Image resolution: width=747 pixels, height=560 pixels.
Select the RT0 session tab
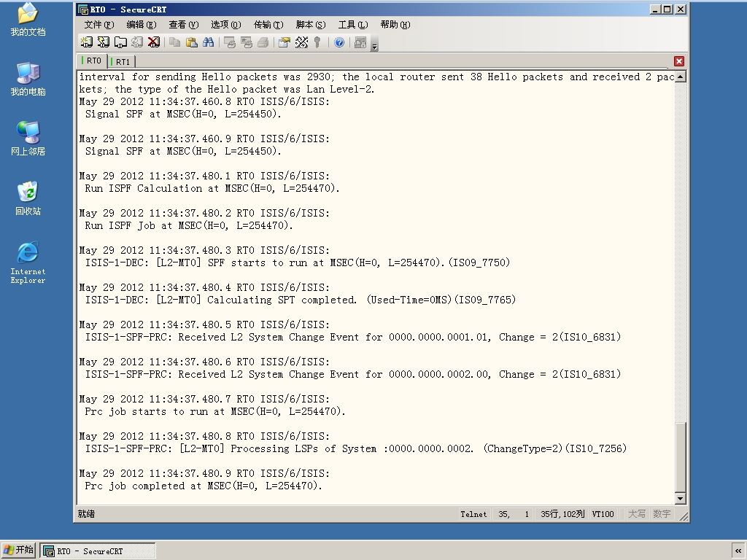point(93,61)
